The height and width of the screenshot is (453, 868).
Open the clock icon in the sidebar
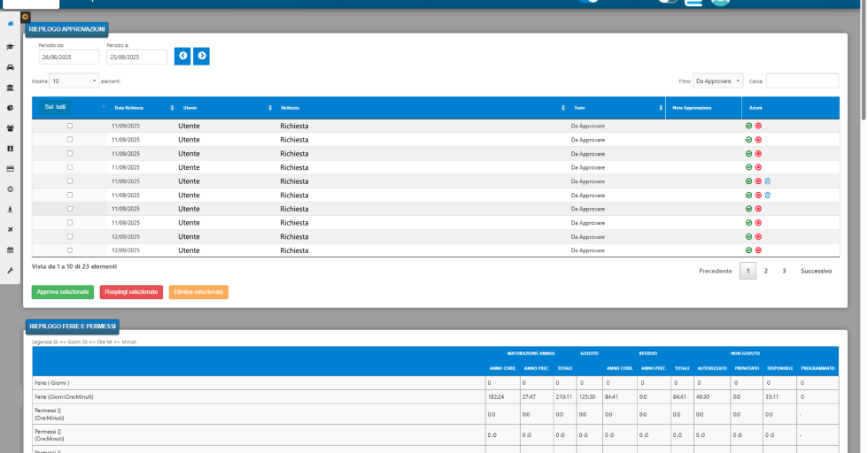[10, 189]
